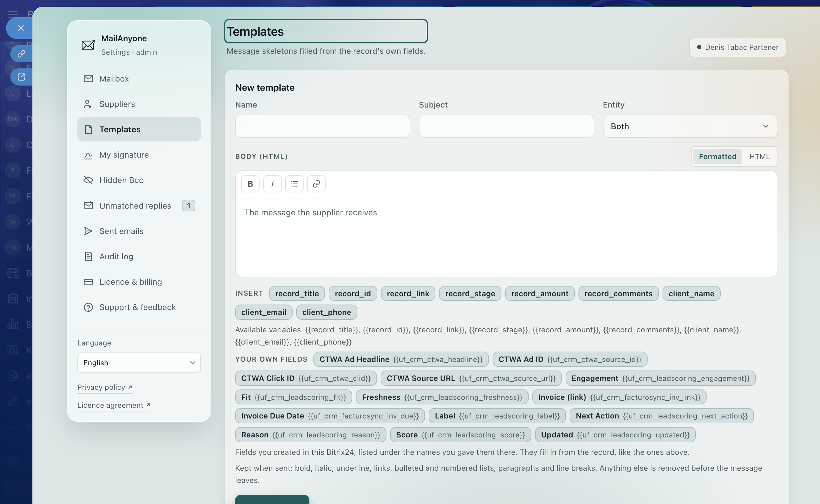Image resolution: width=820 pixels, height=504 pixels.
Task: Open the Suppliers settings section
Action: (139, 104)
